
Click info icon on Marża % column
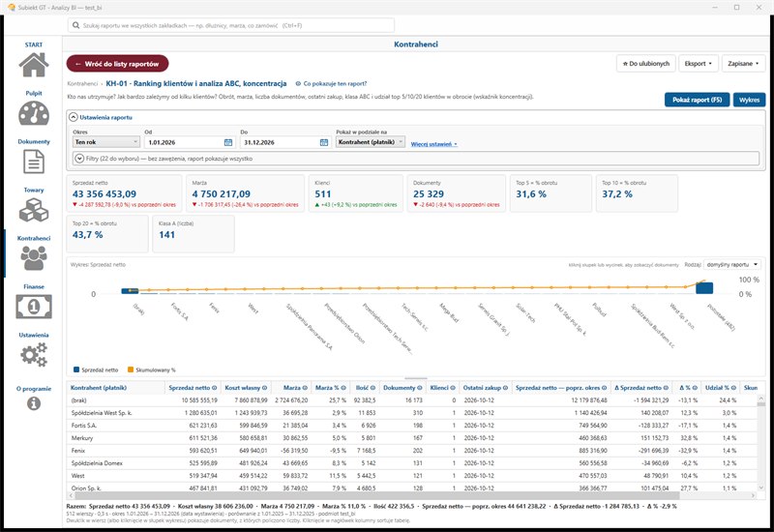click(x=343, y=388)
